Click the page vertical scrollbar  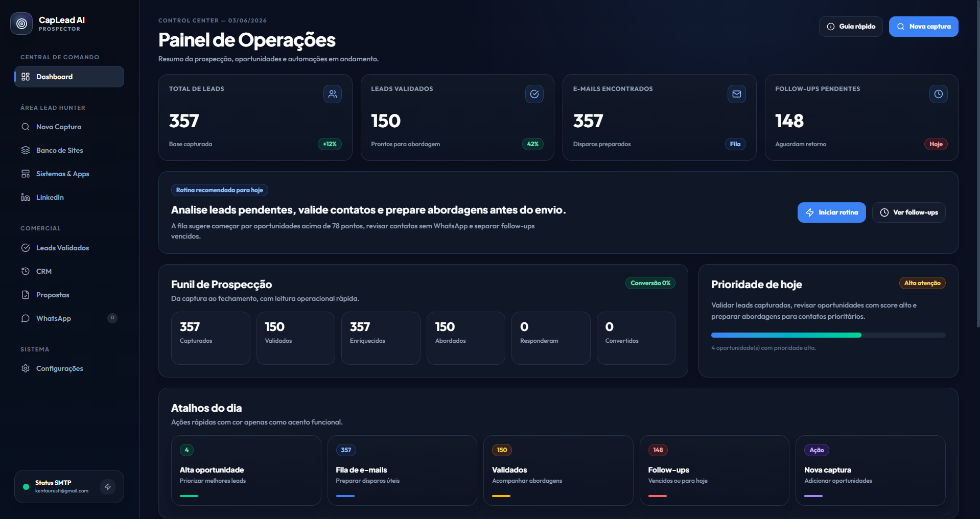coord(977,163)
